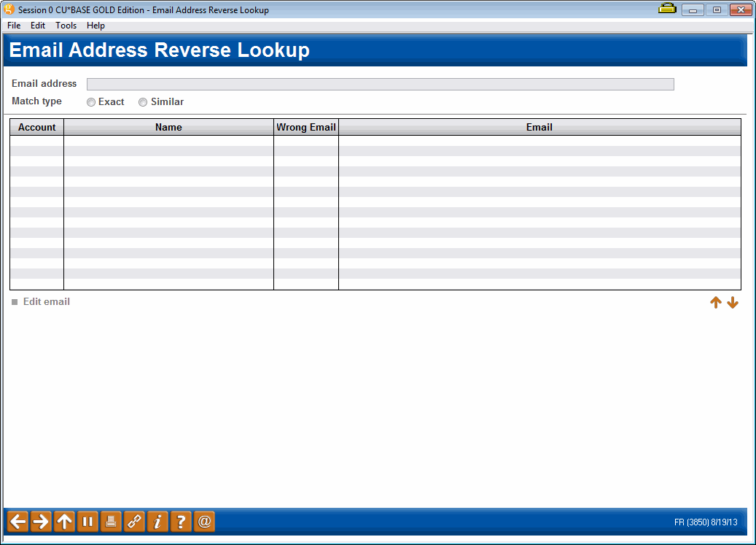Screen dimensions: 756x545
Task: Click the Edit email action link
Action: point(46,301)
